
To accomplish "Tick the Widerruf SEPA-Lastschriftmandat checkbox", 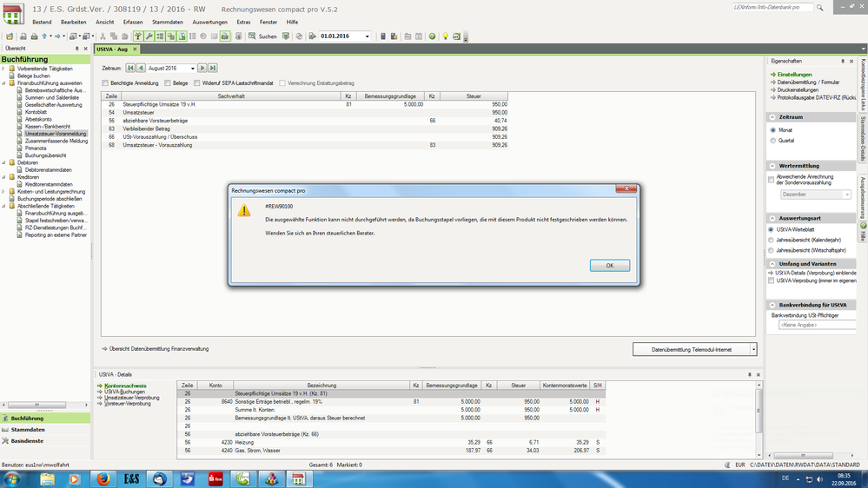I will click(x=194, y=83).
